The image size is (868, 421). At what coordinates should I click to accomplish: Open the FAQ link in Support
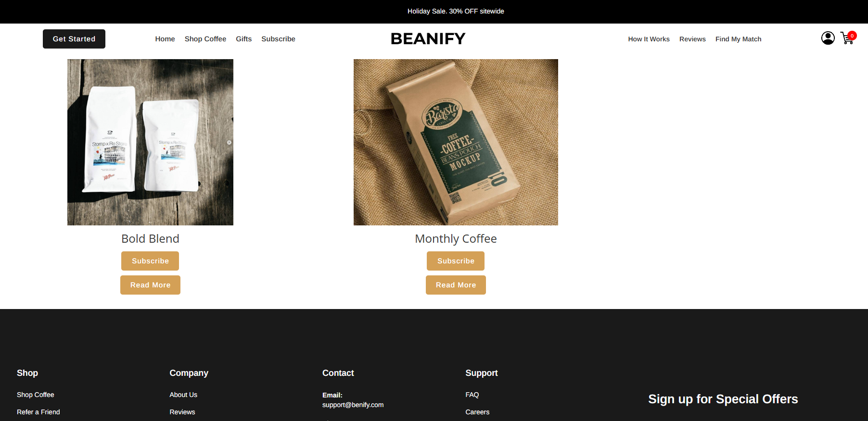pos(472,395)
